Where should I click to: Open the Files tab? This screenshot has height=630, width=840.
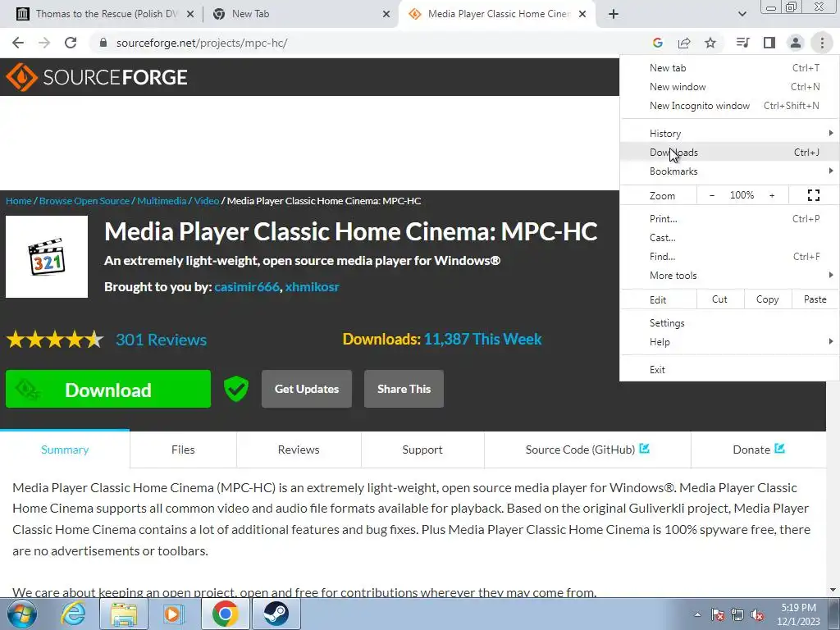[x=183, y=450]
